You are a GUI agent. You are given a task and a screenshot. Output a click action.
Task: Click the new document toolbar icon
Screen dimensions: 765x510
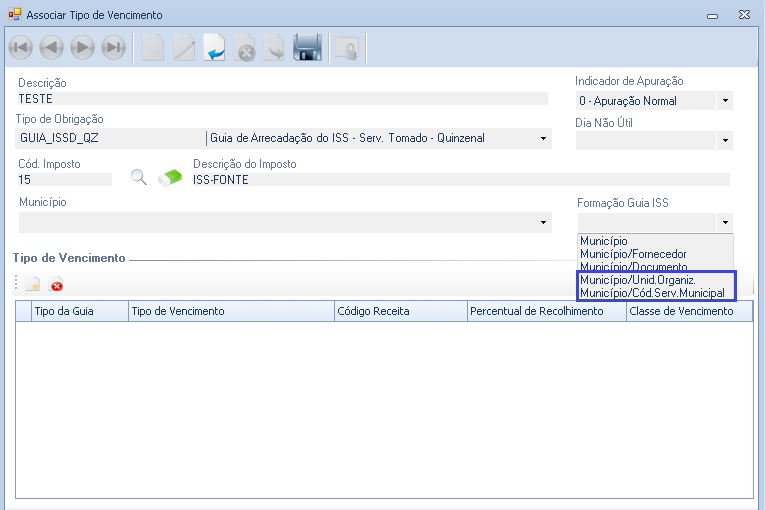pos(153,47)
